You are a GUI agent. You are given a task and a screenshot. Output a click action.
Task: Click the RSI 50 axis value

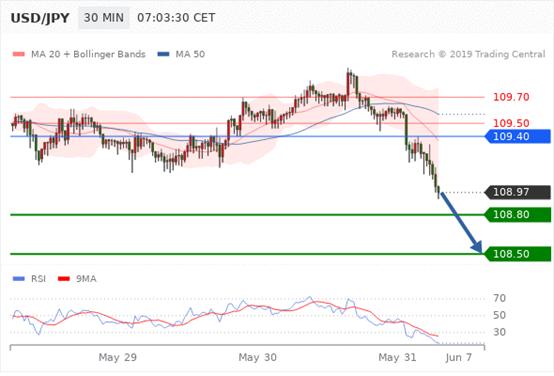pyautogui.click(x=499, y=315)
